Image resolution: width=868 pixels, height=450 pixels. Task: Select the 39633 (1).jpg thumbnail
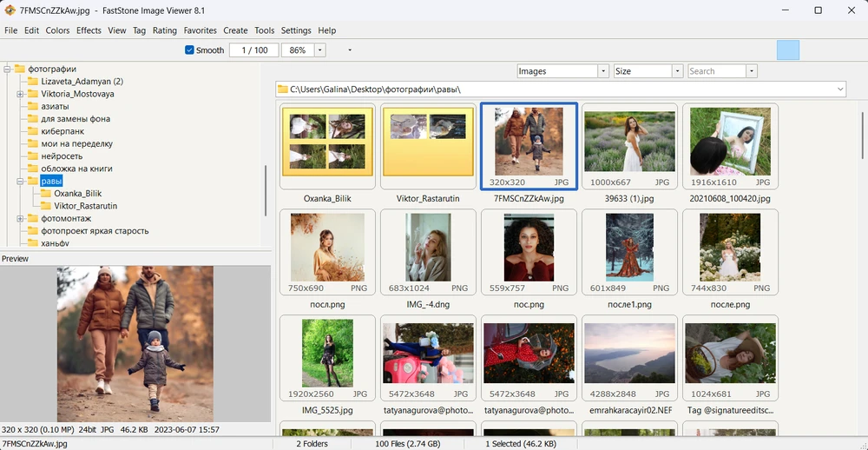point(629,146)
